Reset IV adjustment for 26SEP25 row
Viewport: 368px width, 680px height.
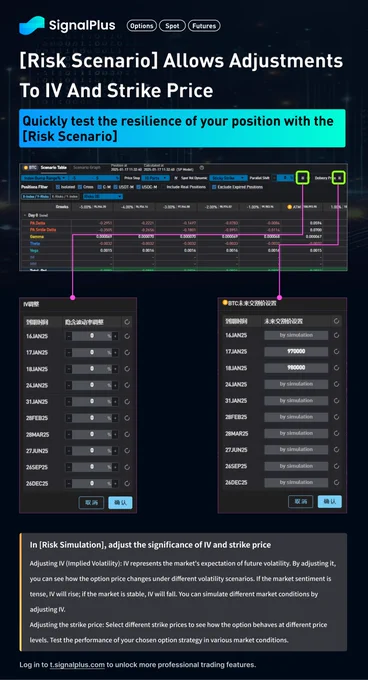pyautogui.click(x=127, y=468)
